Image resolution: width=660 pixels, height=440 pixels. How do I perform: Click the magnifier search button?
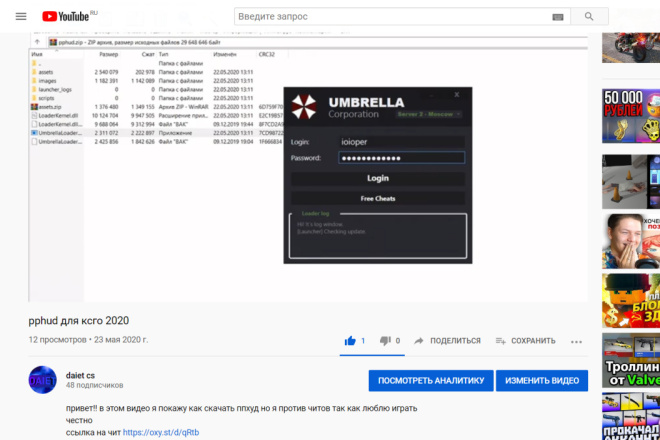(x=589, y=16)
